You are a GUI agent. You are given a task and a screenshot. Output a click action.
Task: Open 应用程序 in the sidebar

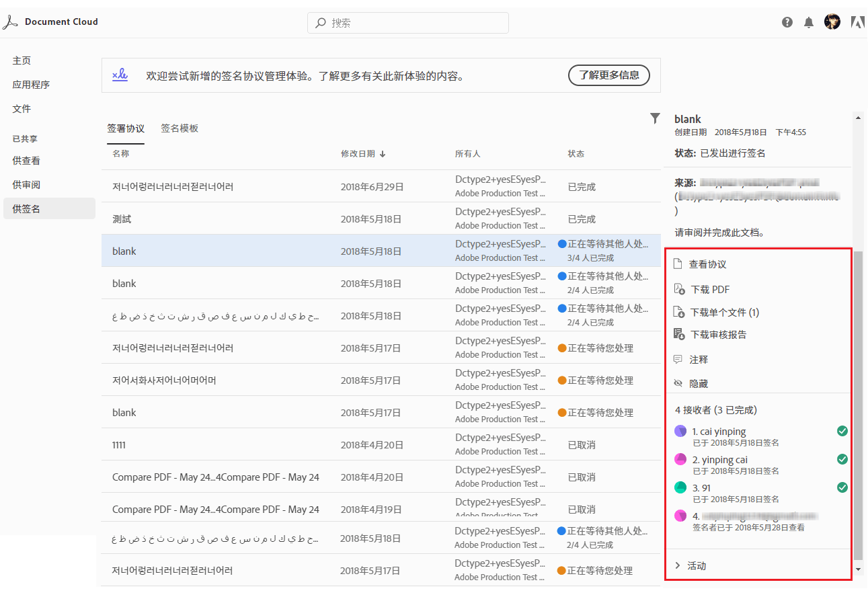31,85
